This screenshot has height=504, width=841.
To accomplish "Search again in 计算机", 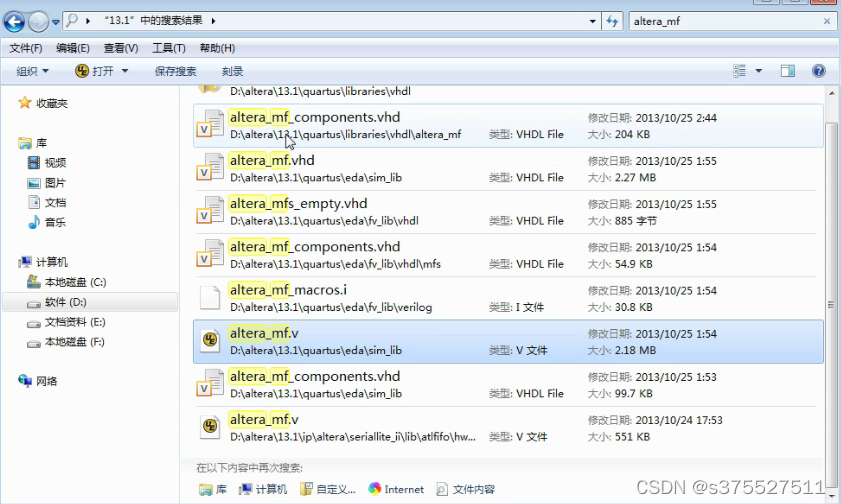I will point(263,489).
